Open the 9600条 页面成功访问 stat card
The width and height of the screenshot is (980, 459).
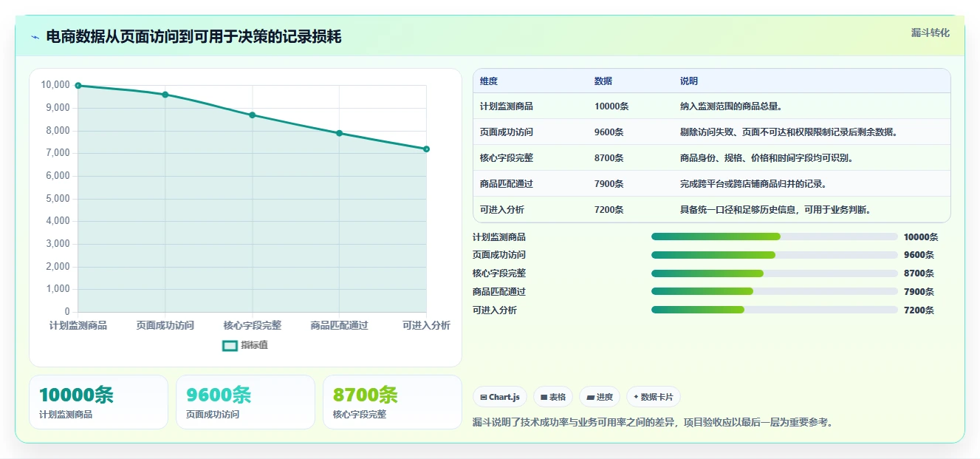coord(245,402)
